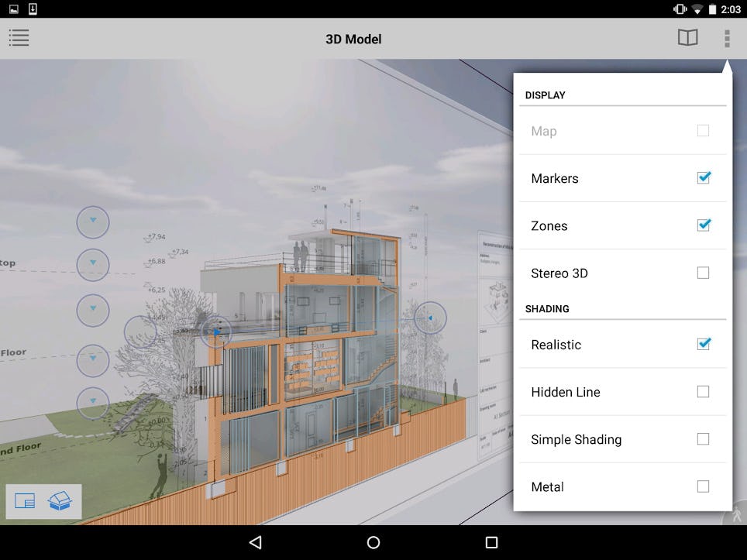Uncheck Realistic shading

tap(703, 345)
